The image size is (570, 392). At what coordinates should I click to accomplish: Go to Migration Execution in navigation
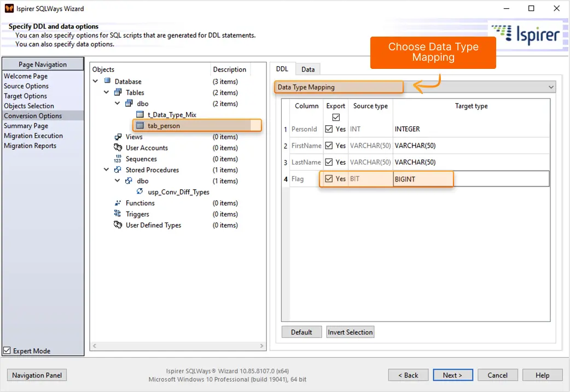tap(33, 136)
